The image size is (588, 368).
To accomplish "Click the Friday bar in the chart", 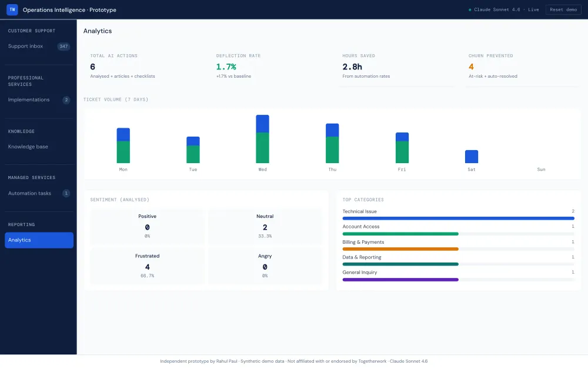I will 402,148.
